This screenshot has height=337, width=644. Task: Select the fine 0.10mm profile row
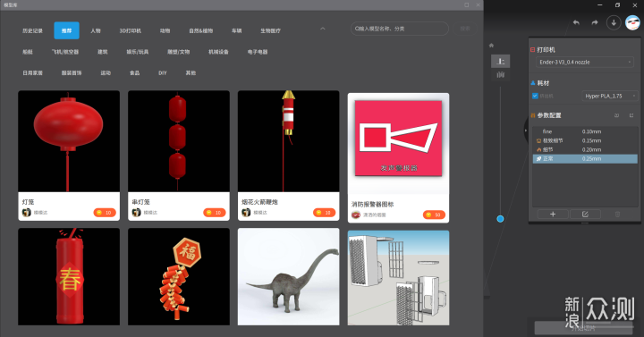coord(585,131)
